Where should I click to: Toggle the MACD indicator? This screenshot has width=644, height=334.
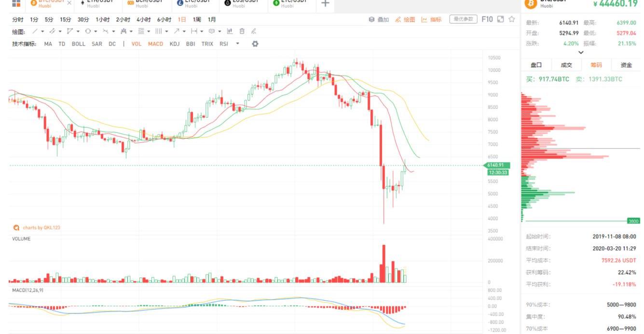(155, 44)
